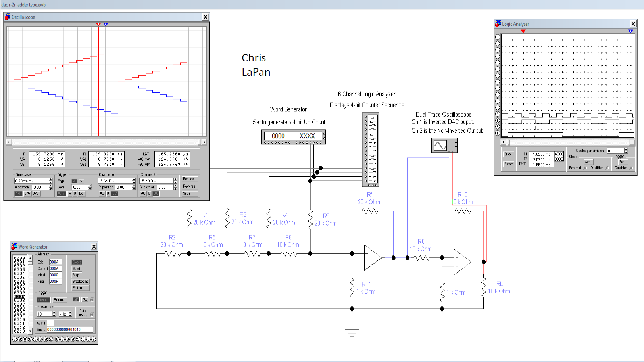Select the falling edge trigger in Oscilloscope
Viewport: 644px width, 362px height.
point(81,181)
